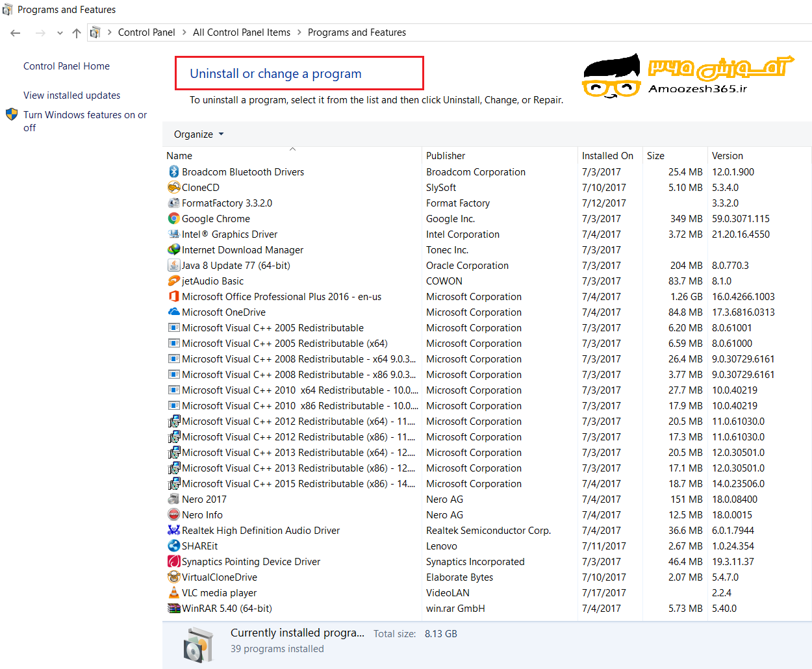Click the control panel icon in address bar
Image resolution: width=812 pixels, height=669 pixels.
tap(95, 32)
